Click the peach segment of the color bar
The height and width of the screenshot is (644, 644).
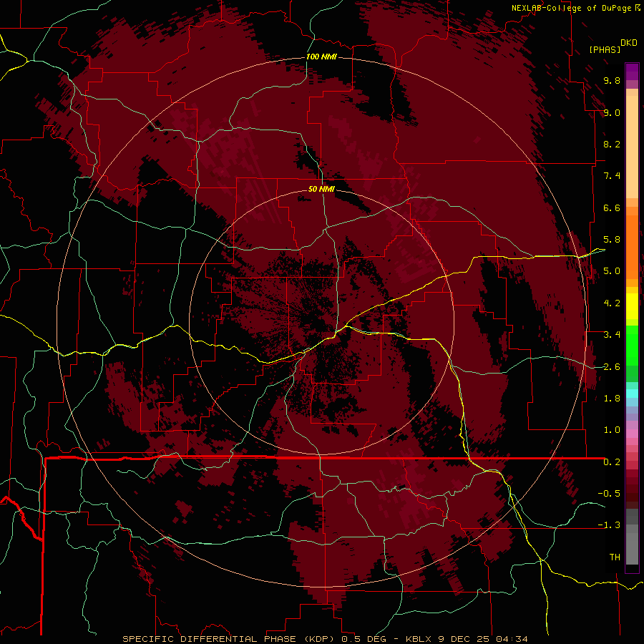pos(632,148)
